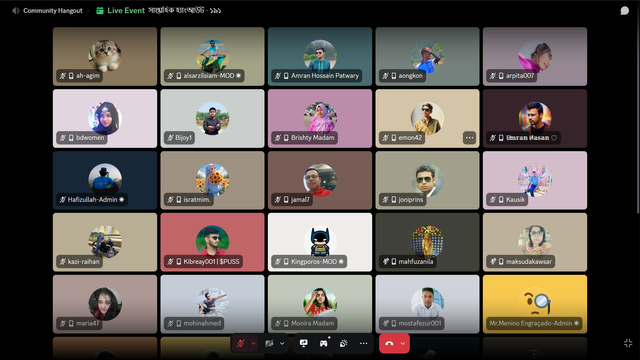
Task: Click maksudakawsar's tile
Action: point(535,242)
